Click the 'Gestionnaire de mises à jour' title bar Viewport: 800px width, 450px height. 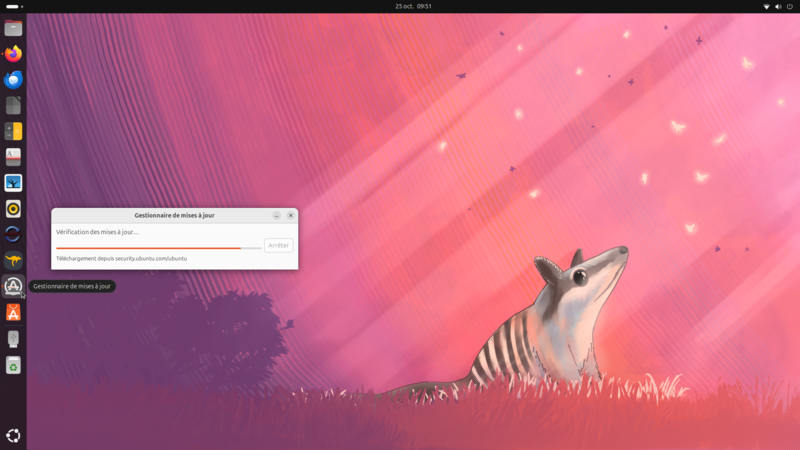(x=174, y=215)
